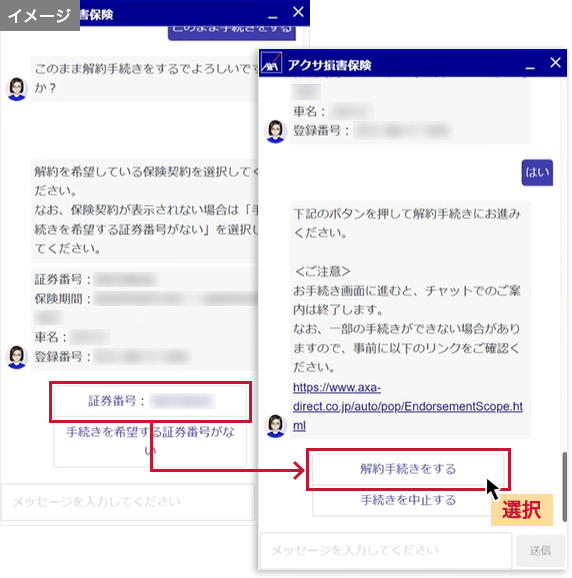Click the front chat vertical scrollbar thumb
Screen dimensions: 572x578
coord(564,487)
